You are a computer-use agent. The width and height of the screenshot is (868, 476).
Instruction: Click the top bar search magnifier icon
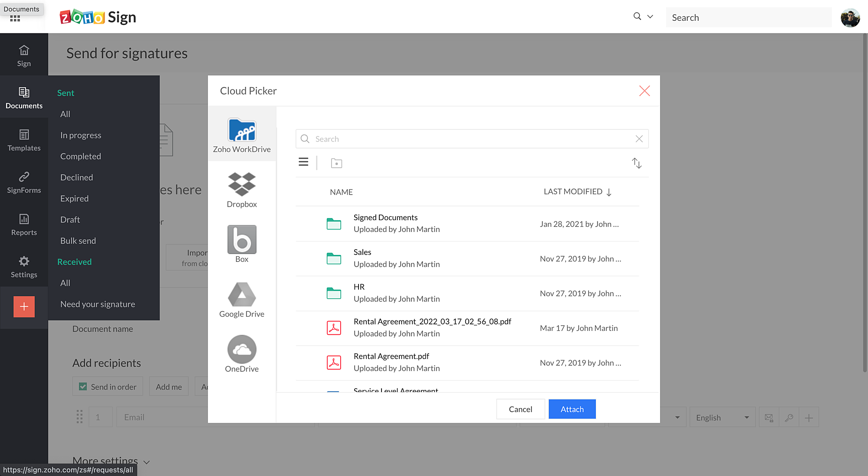tap(637, 17)
